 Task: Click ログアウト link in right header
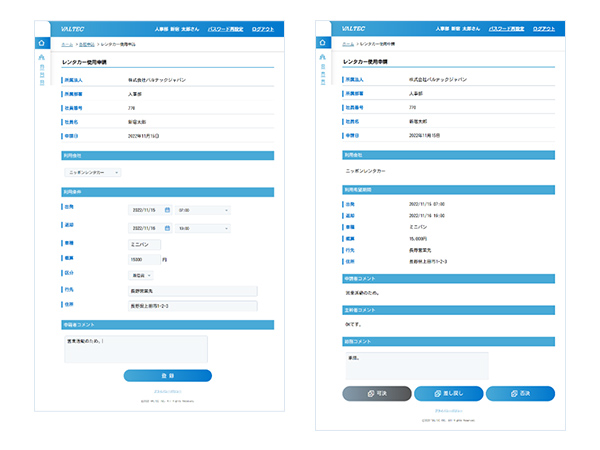(x=548, y=29)
